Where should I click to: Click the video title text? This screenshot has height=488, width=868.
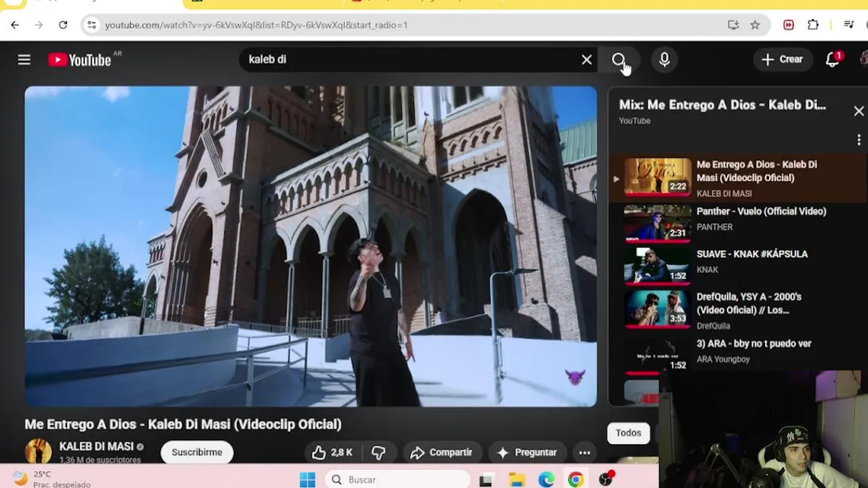(x=183, y=424)
